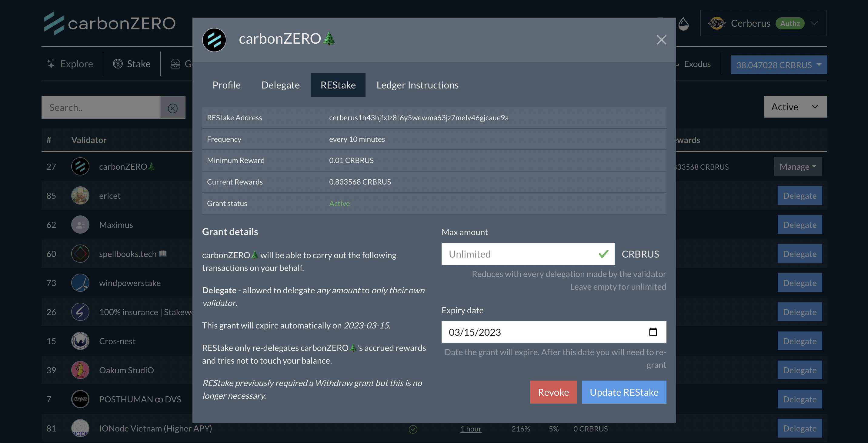Revoke the REStake grant
This screenshot has width=868, height=443.
553,392
